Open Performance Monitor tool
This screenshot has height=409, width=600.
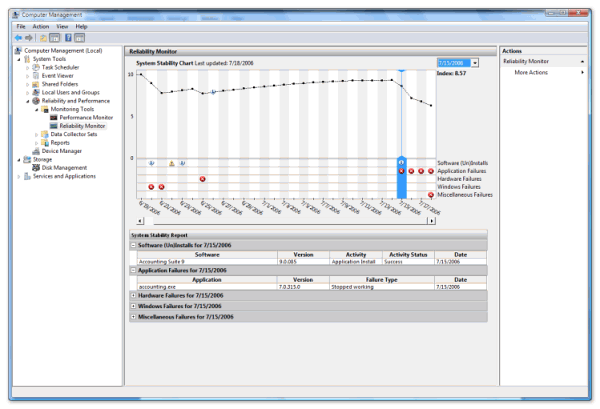tap(87, 117)
